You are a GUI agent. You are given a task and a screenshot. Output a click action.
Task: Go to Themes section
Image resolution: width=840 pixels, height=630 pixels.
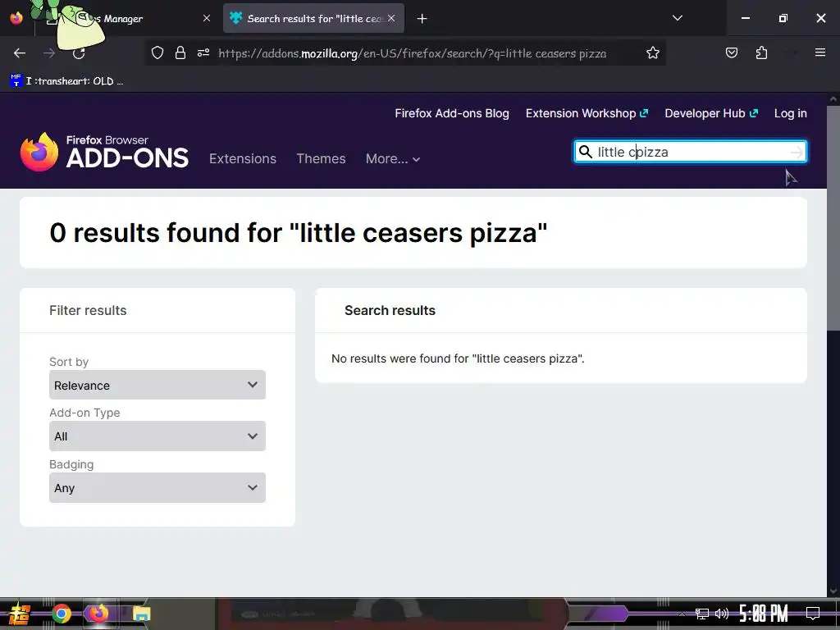[x=321, y=158]
